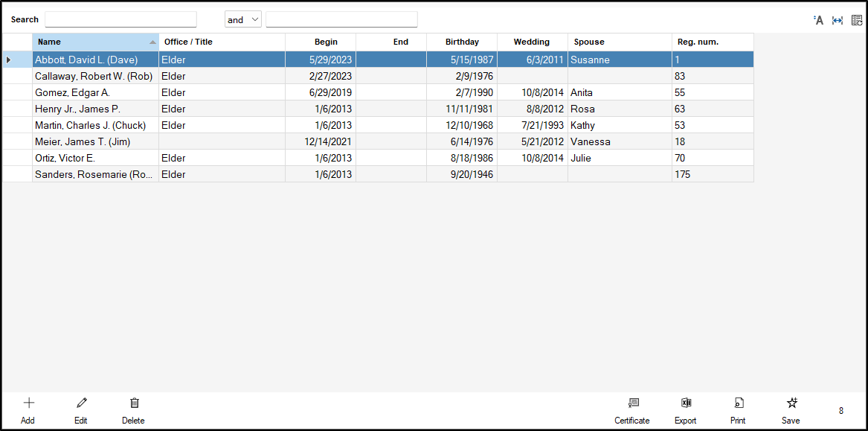Select the Gomez, Edgar A. row
The image size is (868, 431).
point(95,92)
